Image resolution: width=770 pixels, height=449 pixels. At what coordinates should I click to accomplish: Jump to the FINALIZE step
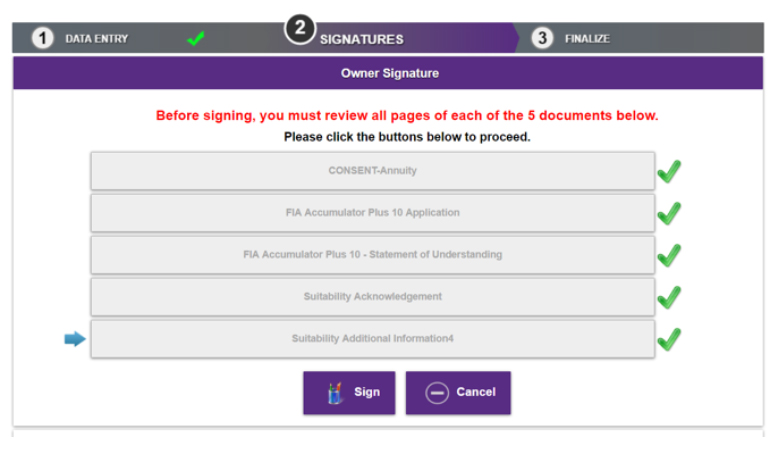pyautogui.click(x=587, y=39)
